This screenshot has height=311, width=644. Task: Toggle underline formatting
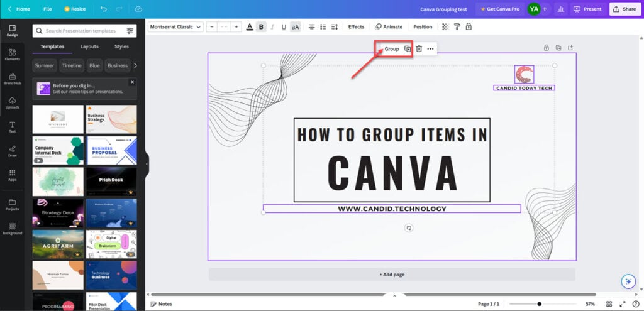pos(284,27)
